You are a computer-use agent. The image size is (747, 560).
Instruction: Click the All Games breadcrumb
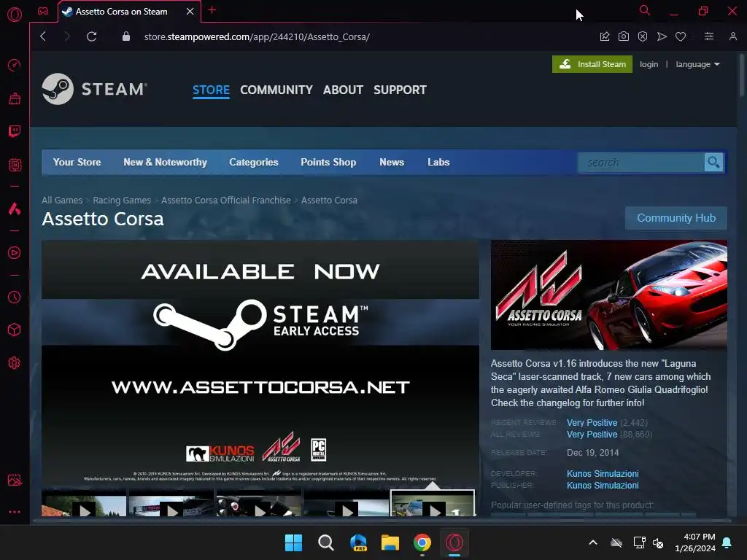(62, 201)
